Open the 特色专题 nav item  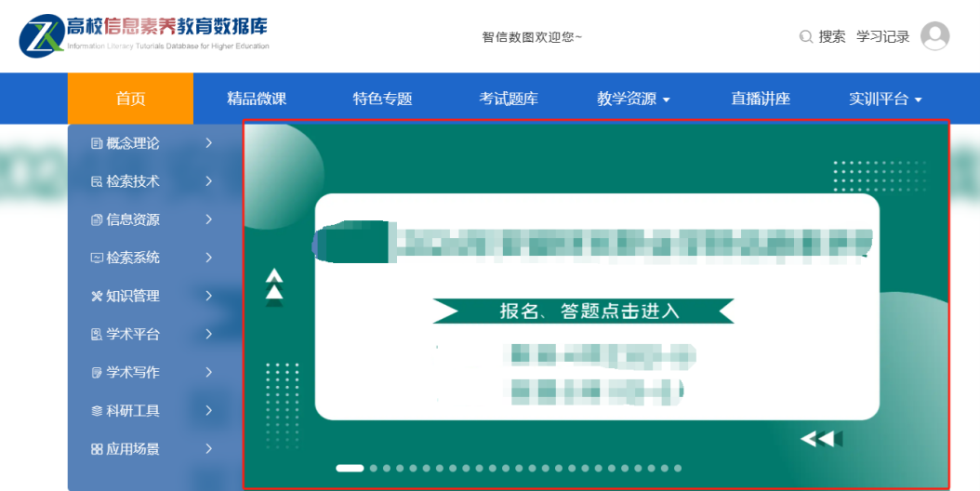(382, 99)
